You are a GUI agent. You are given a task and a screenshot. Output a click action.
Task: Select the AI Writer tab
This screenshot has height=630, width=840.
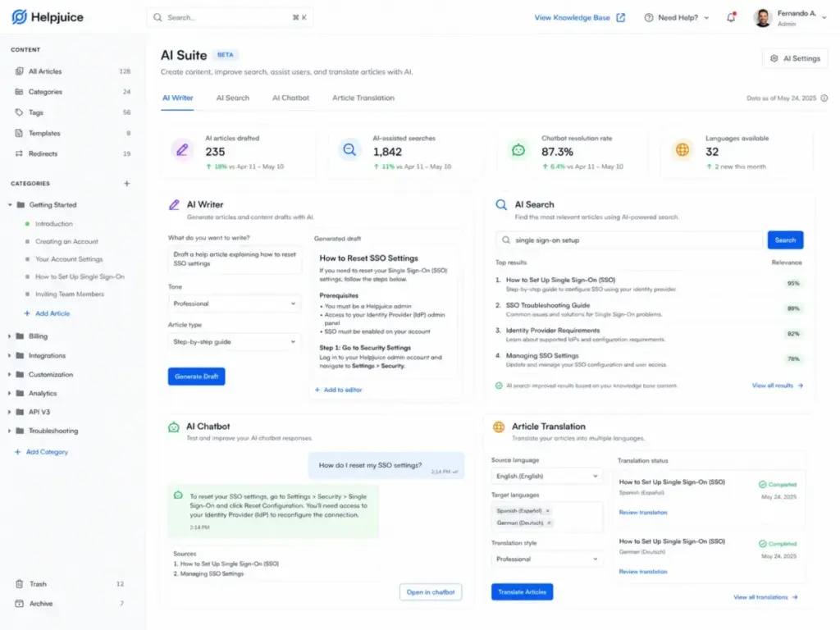(x=178, y=98)
